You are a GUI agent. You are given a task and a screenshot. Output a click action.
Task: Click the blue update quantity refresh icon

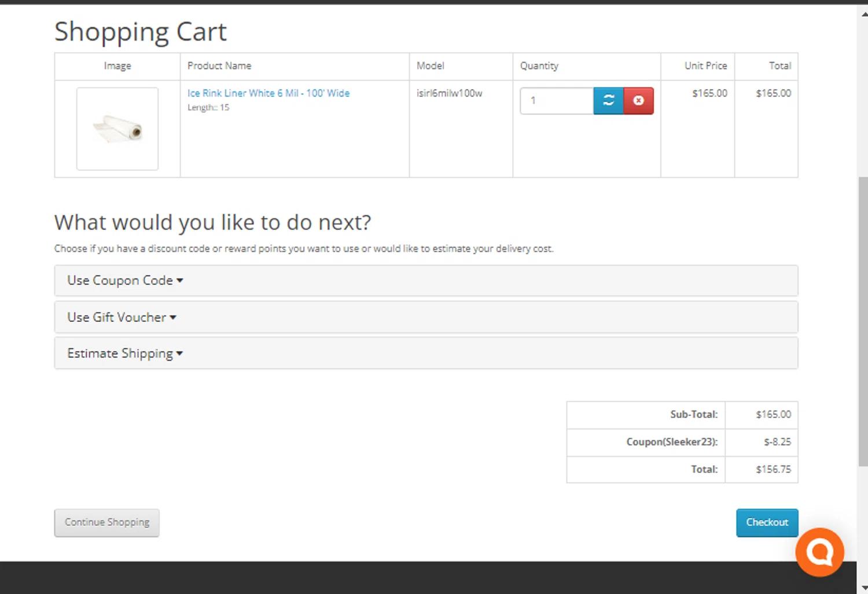(x=608, y=101)
